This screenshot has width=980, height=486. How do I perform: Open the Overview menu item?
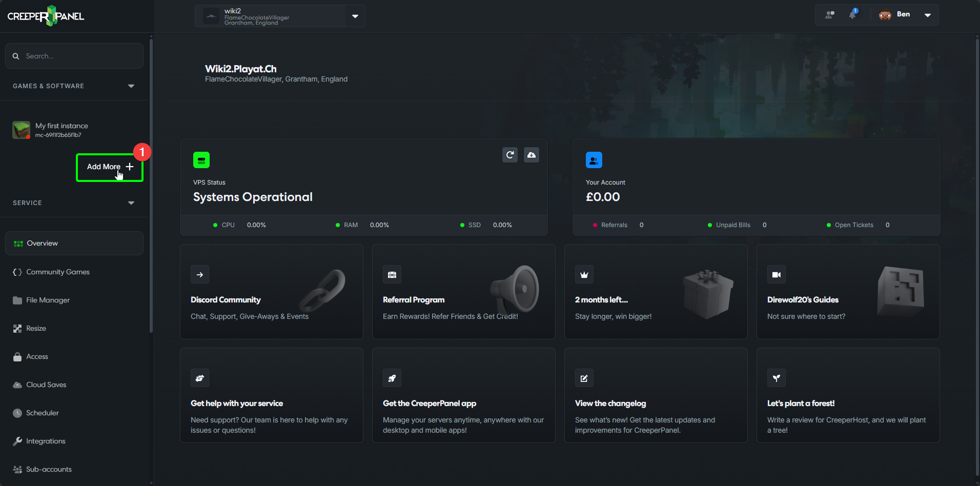point(74,243)
